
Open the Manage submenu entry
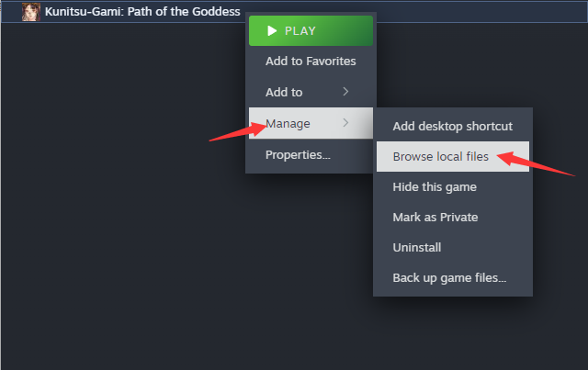point(311,123)
